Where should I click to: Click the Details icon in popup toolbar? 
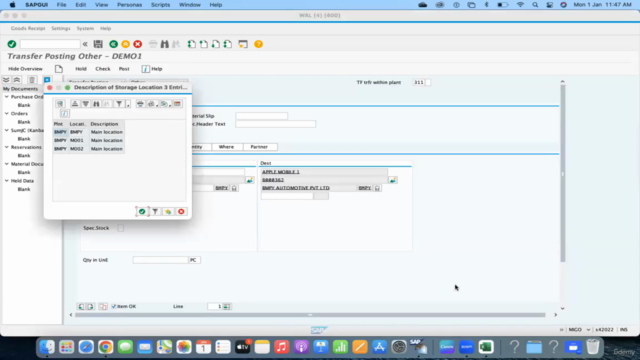(60, 104)
